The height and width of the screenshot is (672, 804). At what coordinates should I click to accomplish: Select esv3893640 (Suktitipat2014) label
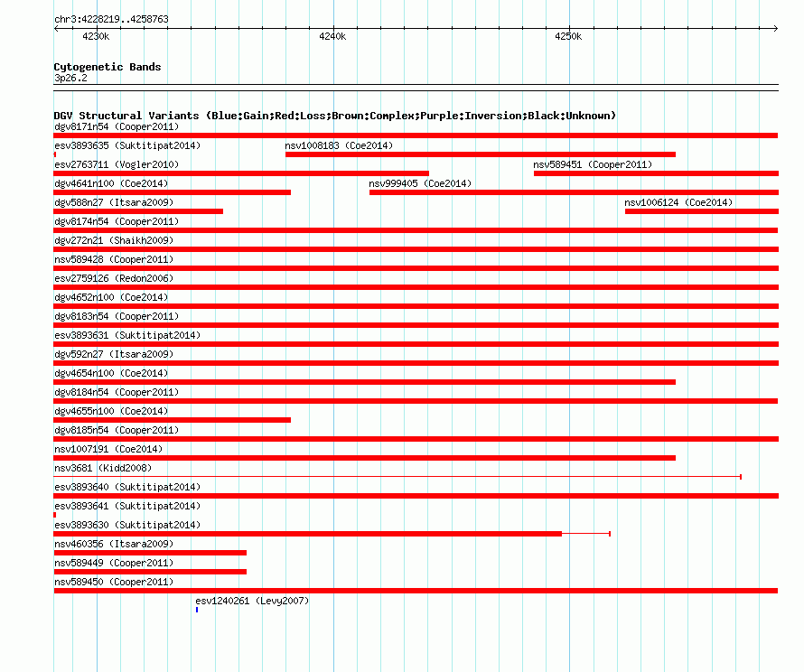coord(127,487)
